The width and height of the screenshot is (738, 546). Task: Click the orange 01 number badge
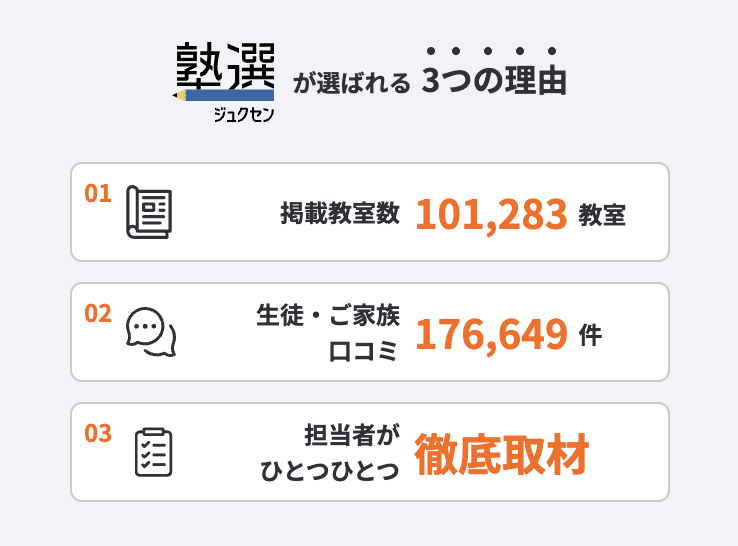pyautogui.click(x=97, y=193)
